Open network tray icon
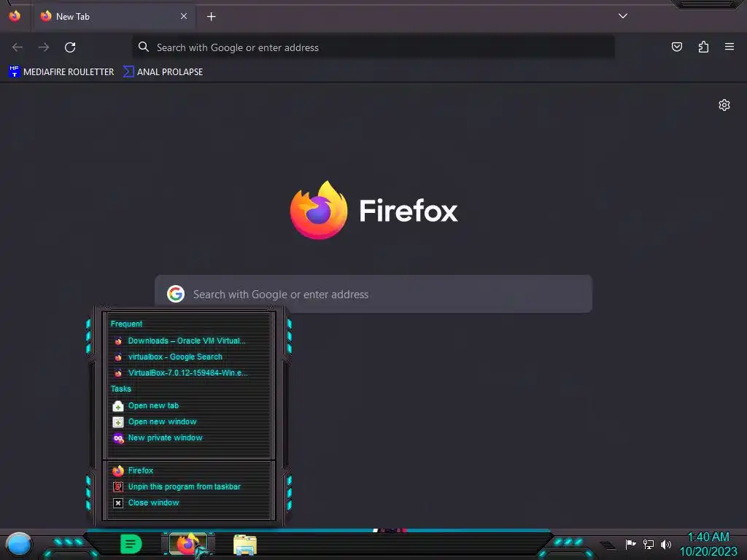Screen dimensions: 747x560 pos(649,544)
